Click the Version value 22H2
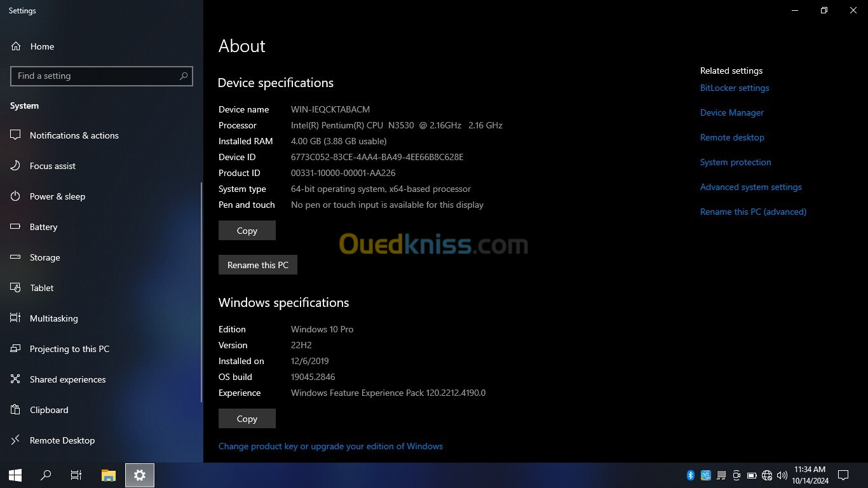This screenshot has width=868, height=488. [301, 345]
